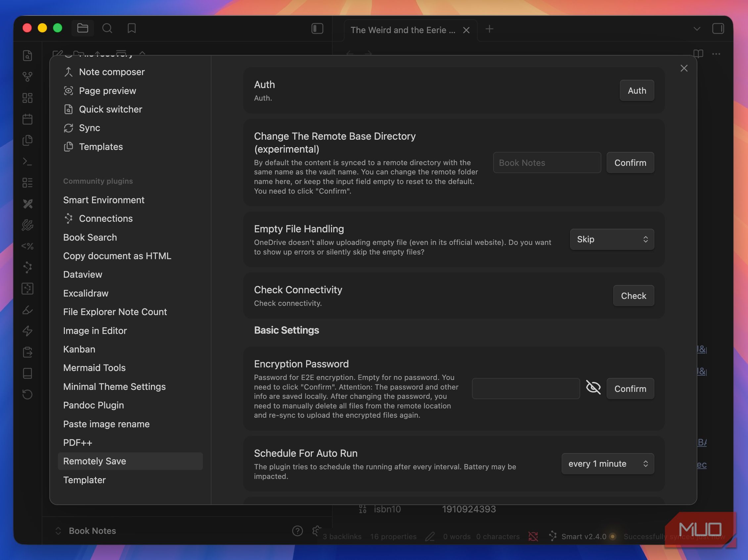Screen dimensions: 748x560
Task: Open the file explorer folder icon
Action: tap(82, 28)
